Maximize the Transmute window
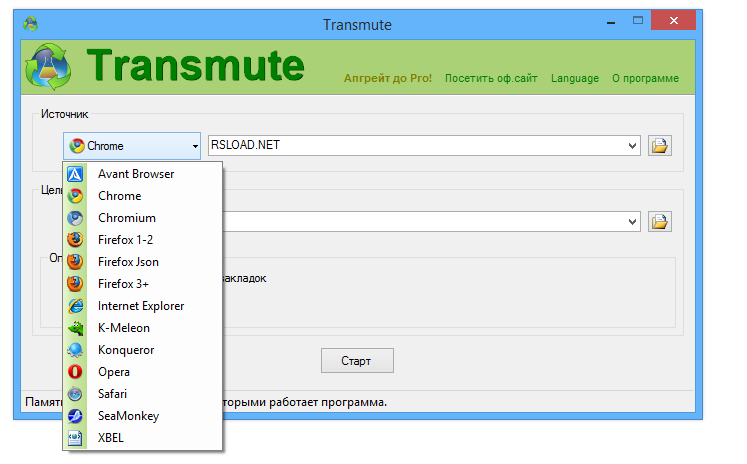This screenshot has height=464, width=747. pos(638,20)
